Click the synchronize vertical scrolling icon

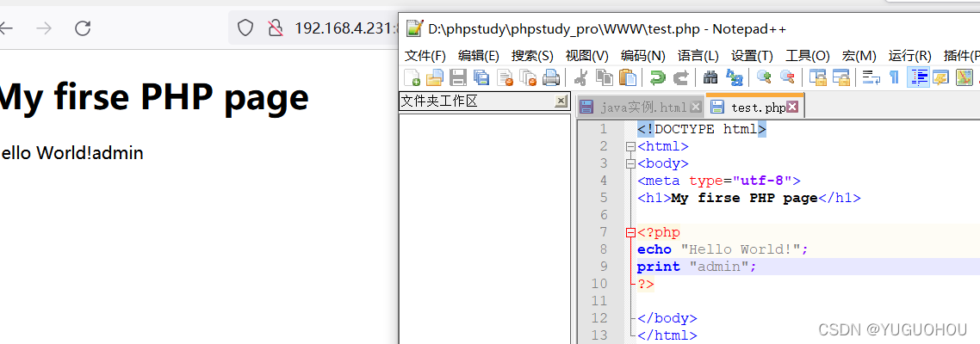817,77
